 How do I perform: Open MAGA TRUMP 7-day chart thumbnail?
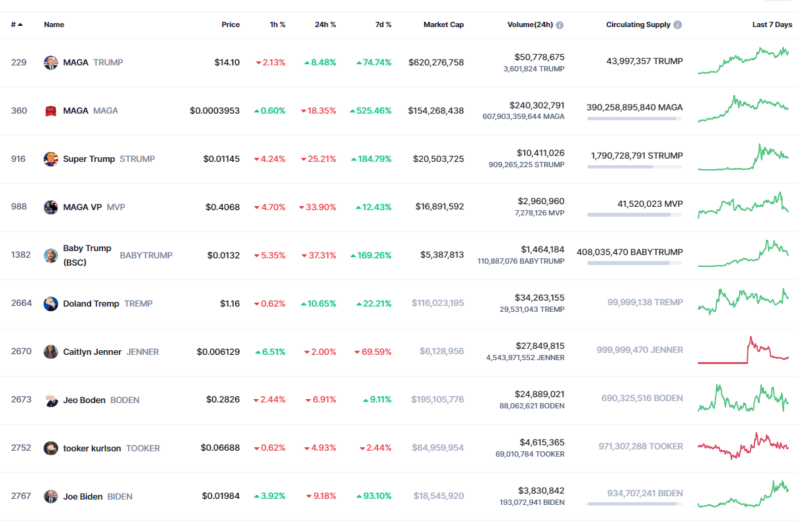click(743, 60)
